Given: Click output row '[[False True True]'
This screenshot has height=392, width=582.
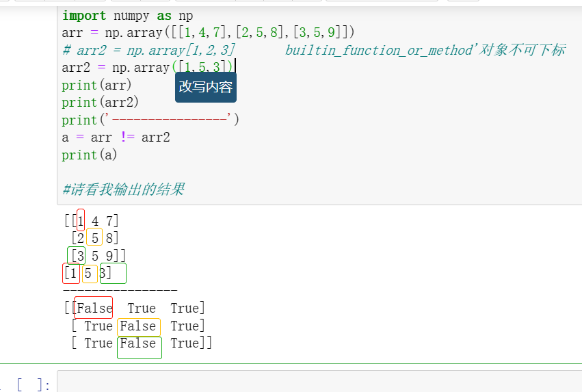Looking at the screenshot, I should pos(135,308).
